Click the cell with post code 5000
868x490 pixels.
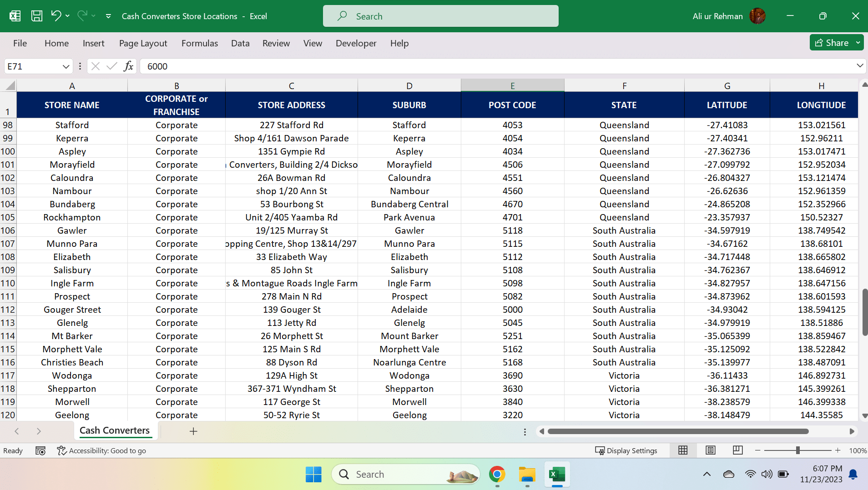(512, 310)
